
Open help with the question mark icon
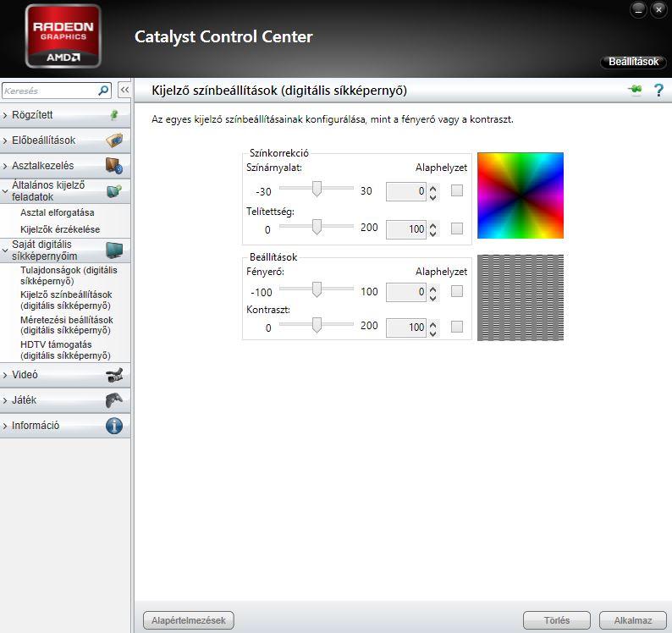click(658, 90)
